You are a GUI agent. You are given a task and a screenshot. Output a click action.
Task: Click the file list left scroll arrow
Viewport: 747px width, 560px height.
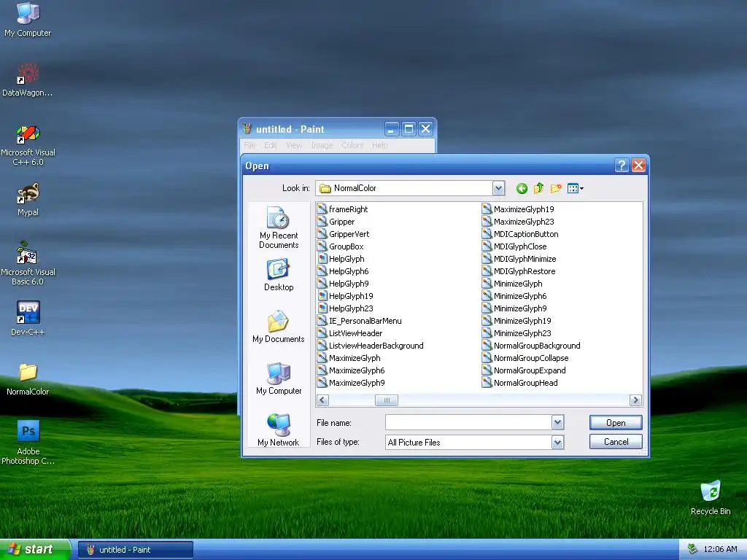coord(322,400)
